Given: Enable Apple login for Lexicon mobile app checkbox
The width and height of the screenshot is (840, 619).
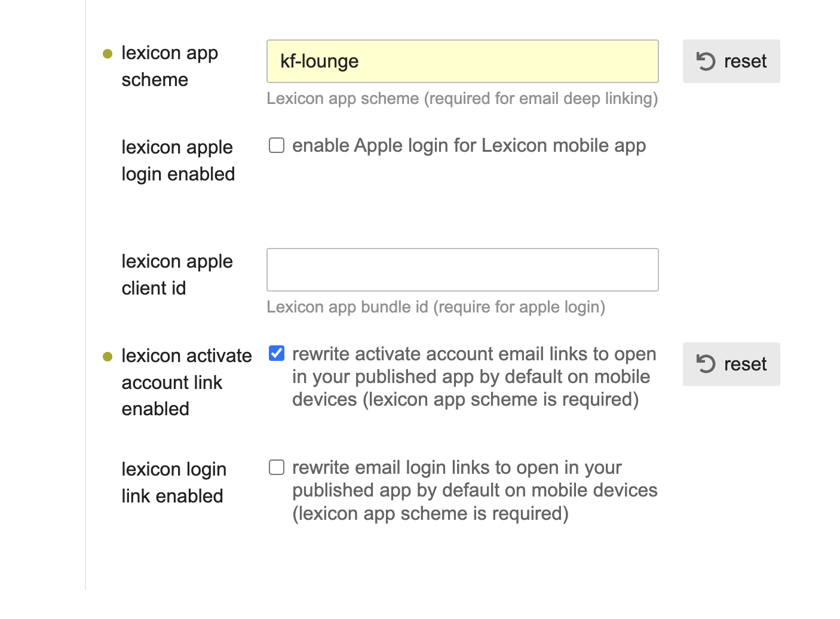Looking at the screenshot, I should 277,145.
